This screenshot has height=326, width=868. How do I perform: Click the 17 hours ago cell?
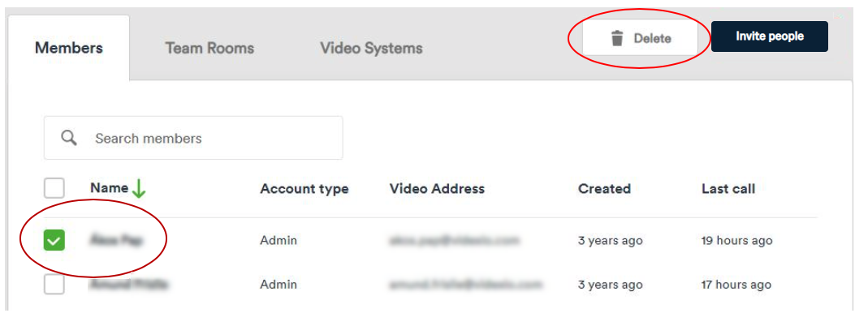[736, 285]
